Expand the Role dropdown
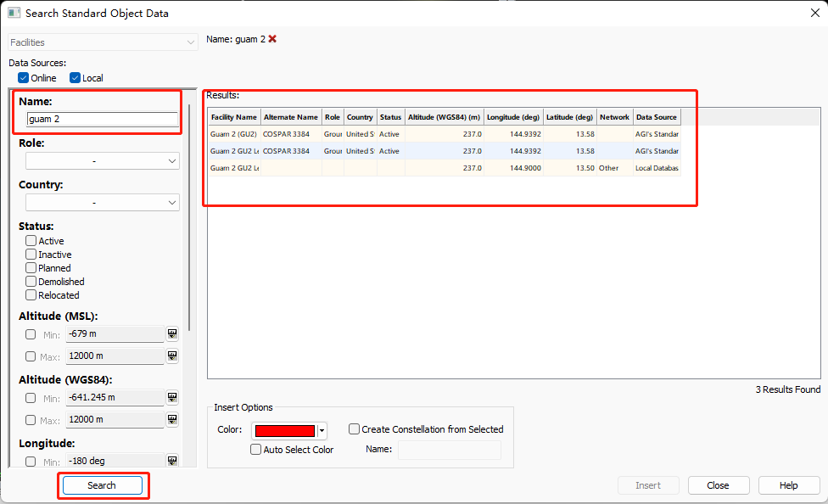 point(102,161)
